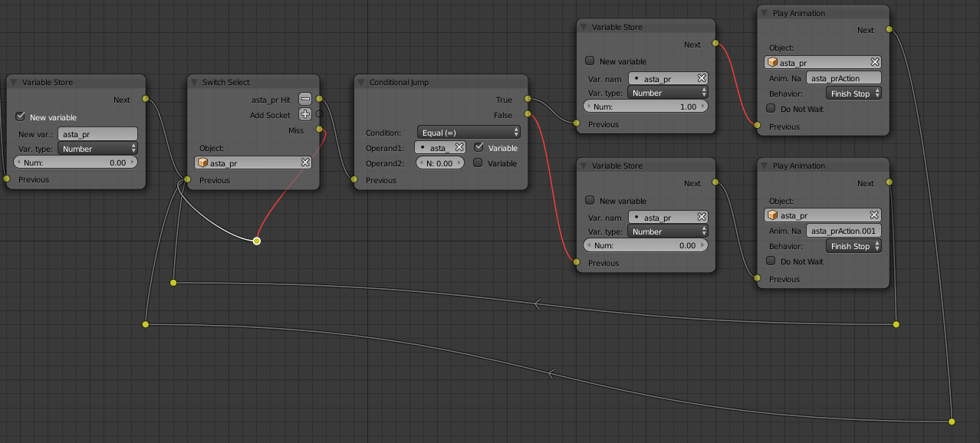Image resolution: width=980 pixels, height=443 pixels.
Task: Open Var. type dropdown in leftmost Variable Store
Action: pos(97,149)
